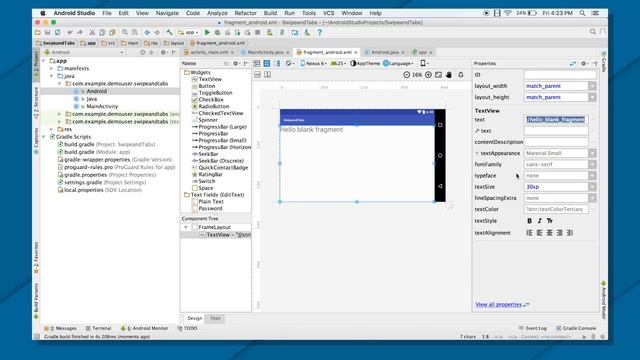Select the last textAlignment option

tap(570, 233)
